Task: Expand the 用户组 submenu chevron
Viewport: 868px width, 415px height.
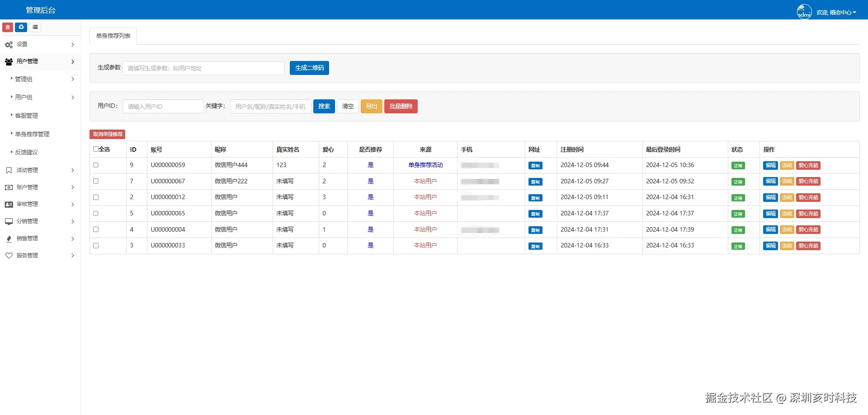Action: (73, 98)
